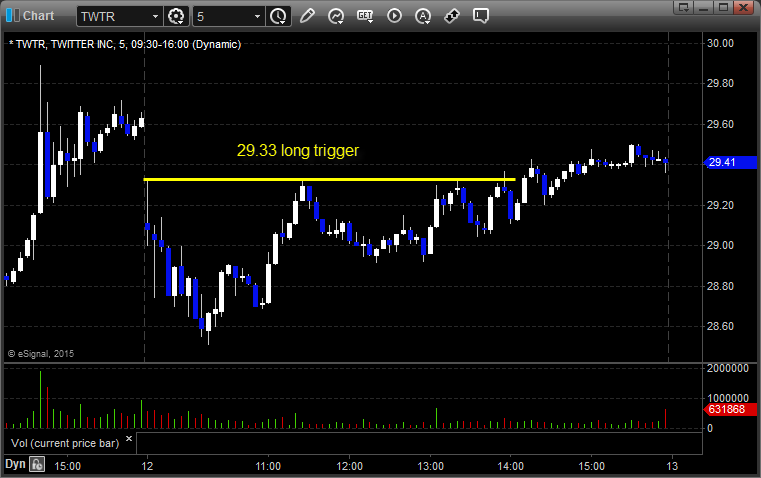Click the 29.80 price axis label
The height and width of the screenshot is (478, 761).
720,83
